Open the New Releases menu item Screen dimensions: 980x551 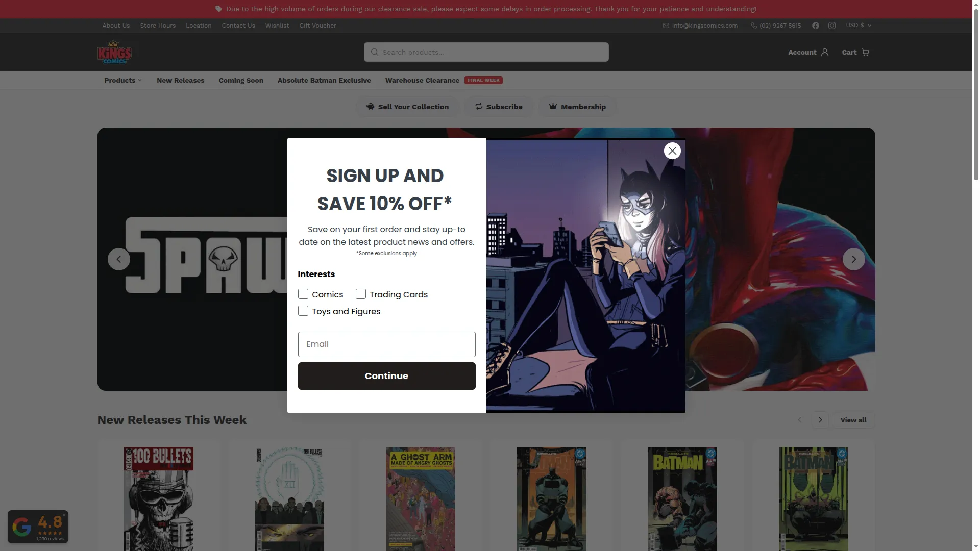click(x=181, y=80)
